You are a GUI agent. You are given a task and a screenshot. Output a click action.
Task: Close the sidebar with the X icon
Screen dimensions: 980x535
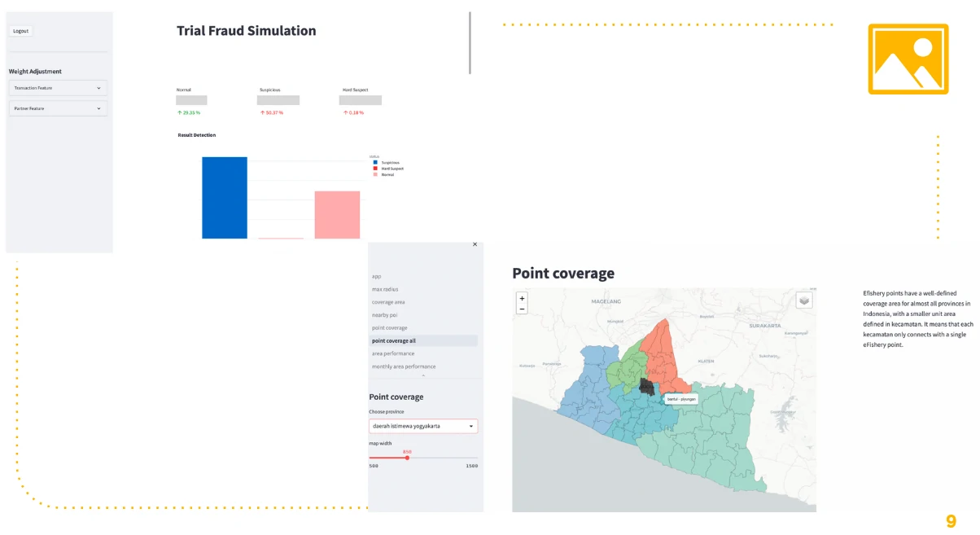coord(475,244)
